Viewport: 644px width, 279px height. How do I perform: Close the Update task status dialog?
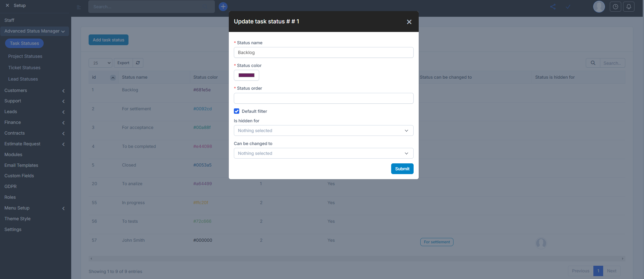(x=409, y=22)
